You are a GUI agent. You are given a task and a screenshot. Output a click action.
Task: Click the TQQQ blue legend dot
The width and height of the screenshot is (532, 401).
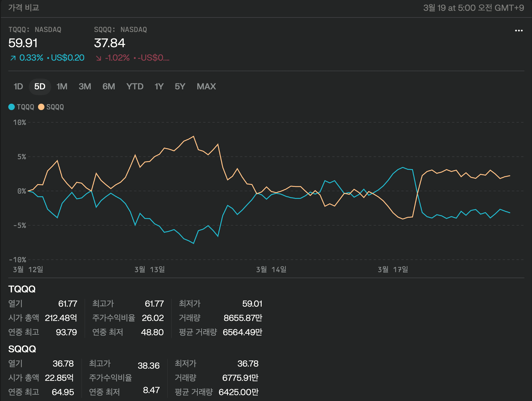pyautogui.click(x=12, y=107)
